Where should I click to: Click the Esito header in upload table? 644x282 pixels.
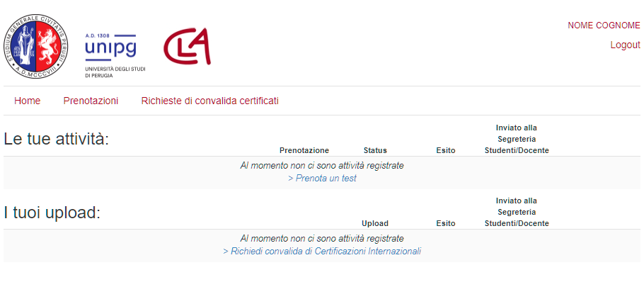[x=446, y=223]
